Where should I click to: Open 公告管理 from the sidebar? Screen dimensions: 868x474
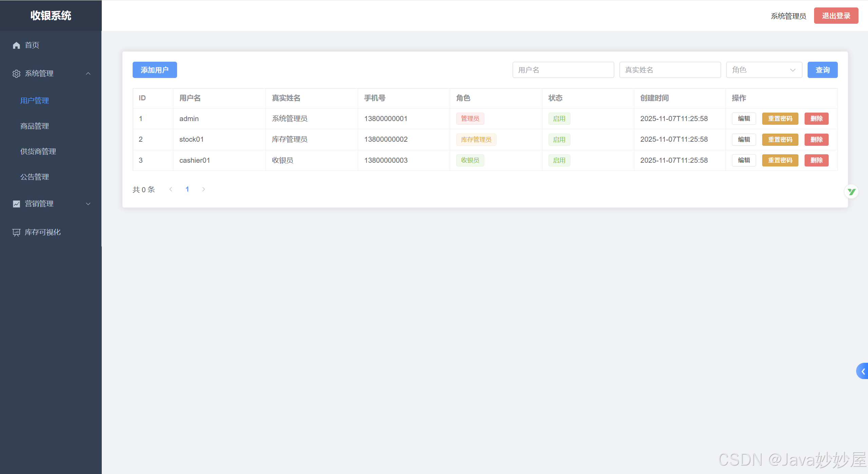click(x=35, y=177)
